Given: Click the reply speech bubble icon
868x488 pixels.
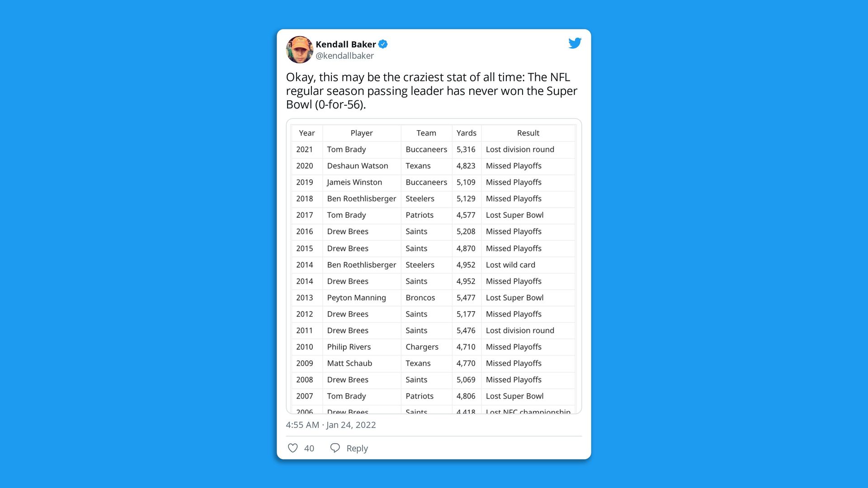Looking at the screenshot, I should 335,448.
